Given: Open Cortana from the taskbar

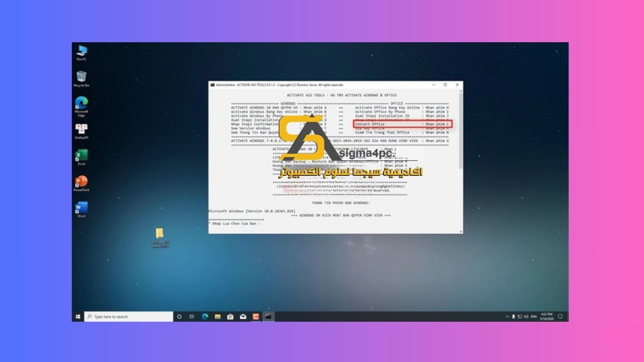Looking at the screenshot, I should point(179,317).
